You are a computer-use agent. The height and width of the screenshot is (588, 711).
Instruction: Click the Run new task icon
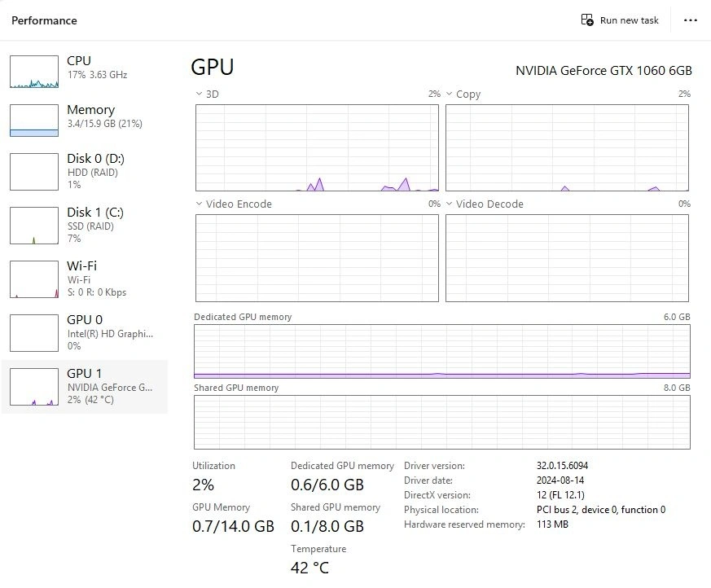[587, 20]
